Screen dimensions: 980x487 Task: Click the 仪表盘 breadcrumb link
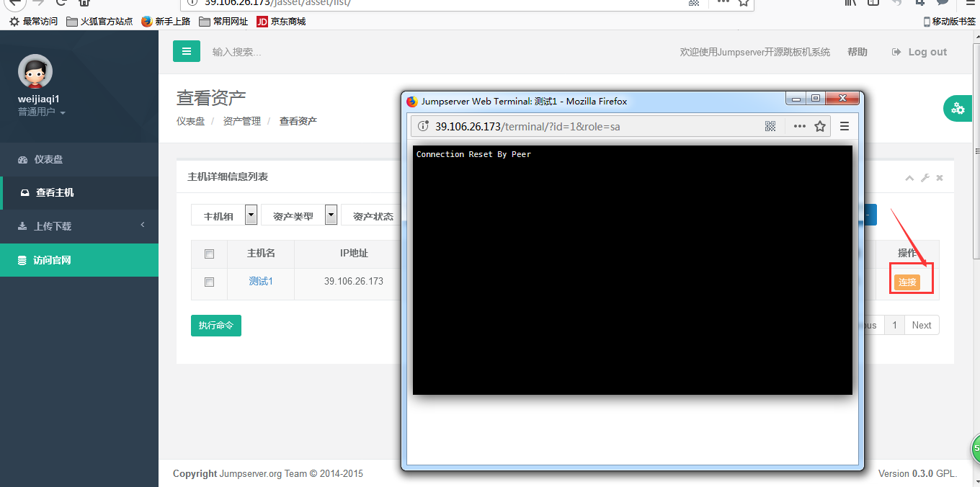190,121
